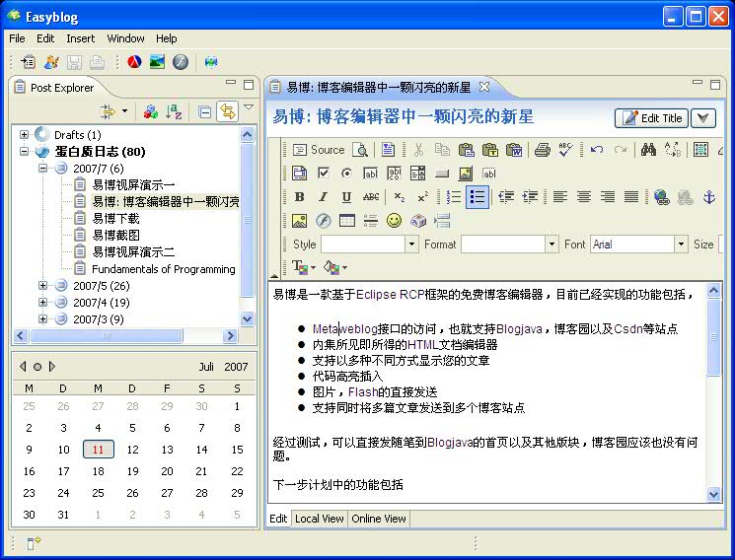Justify the text alignment
The height and width of the screenshot is (560, 735).
click(631, 197)
